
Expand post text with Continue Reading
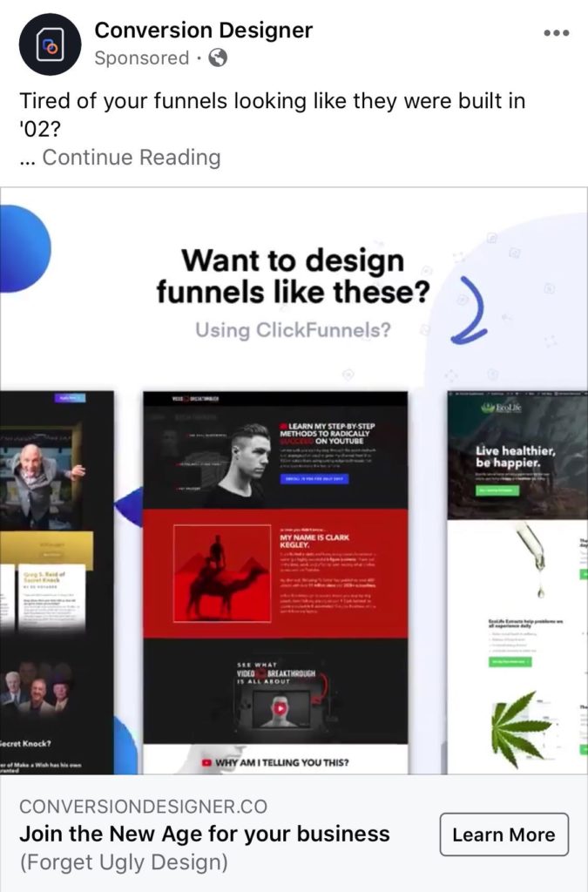pyautogui.click(x=132, y=158)
